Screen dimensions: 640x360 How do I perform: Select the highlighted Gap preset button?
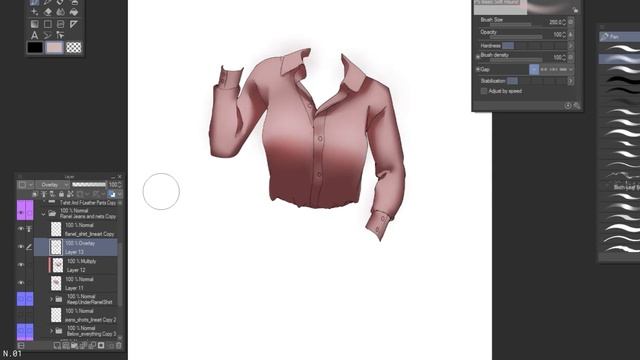(534, 69)
